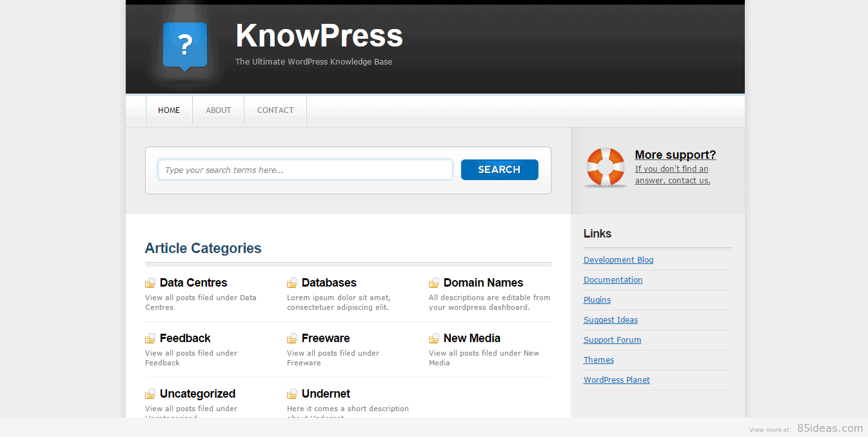Open the Databases category
868x437 pixels.
pyautogui.click(x=329, y=283)
